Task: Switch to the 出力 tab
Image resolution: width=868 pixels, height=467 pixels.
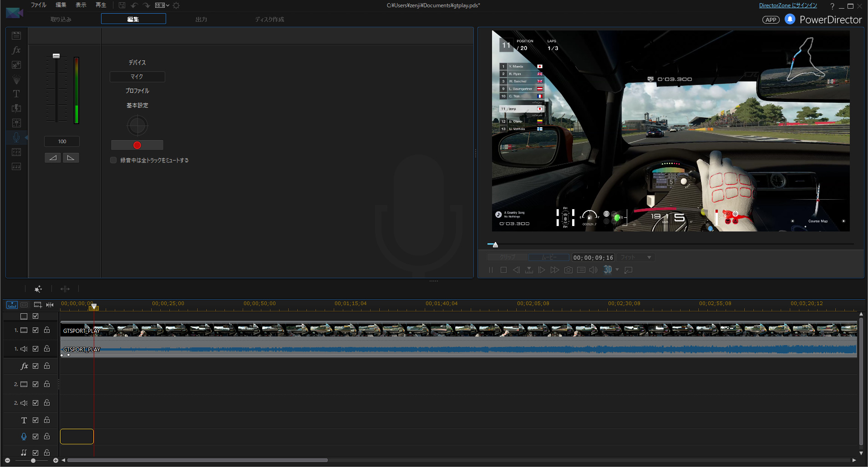Action: pos(201,19)
